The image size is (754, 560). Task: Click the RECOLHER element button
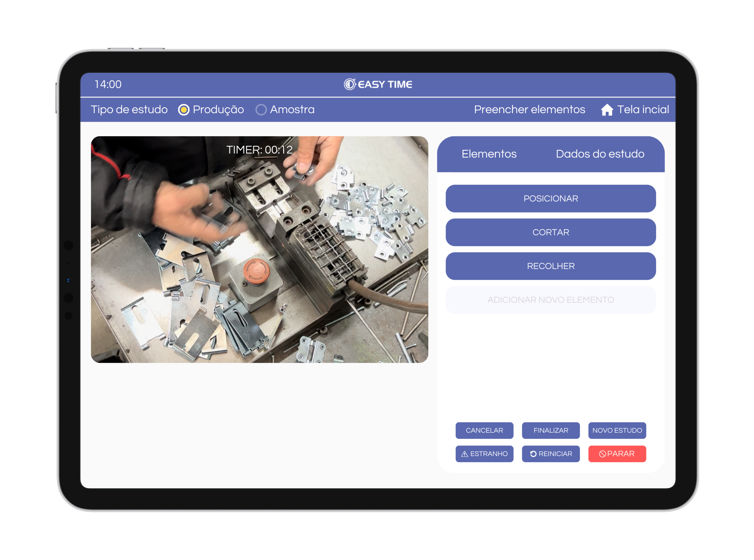tap(551, 266)
